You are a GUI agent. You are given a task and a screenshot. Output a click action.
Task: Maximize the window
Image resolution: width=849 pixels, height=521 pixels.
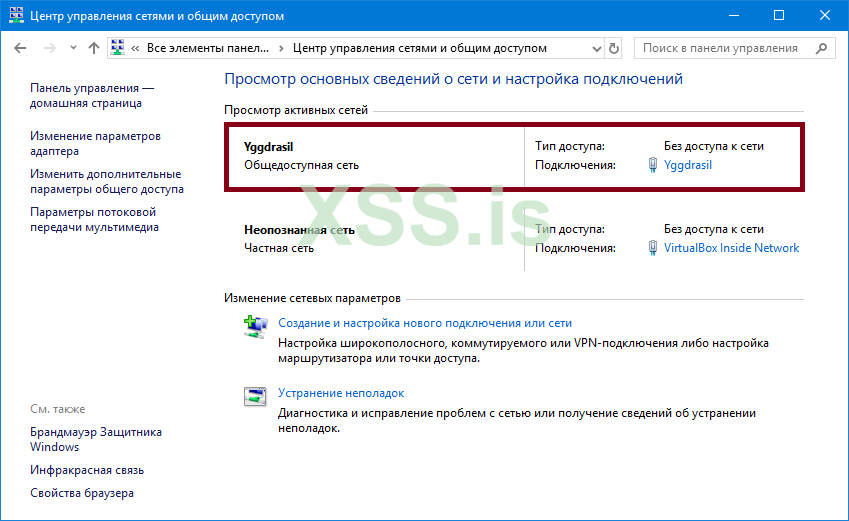point(779,15)
